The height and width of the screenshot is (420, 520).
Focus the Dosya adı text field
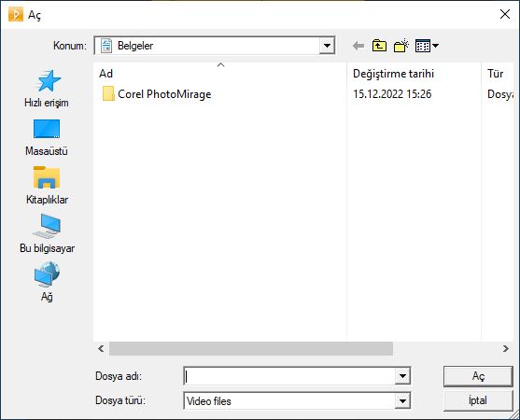(289, 376)
